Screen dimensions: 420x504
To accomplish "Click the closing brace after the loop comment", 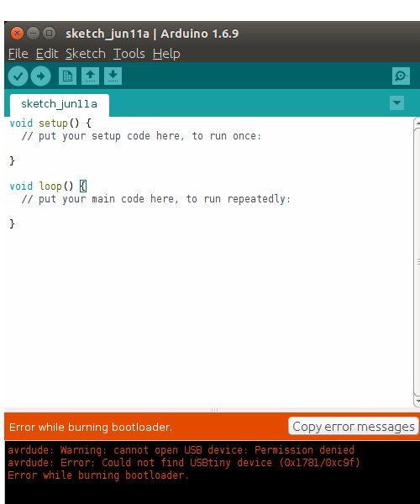I will (13, 223).
